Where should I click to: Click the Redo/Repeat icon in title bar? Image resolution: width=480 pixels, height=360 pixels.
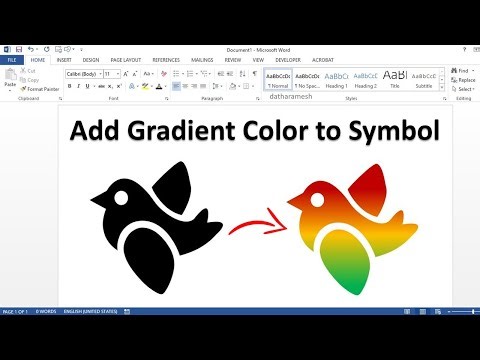tap(47, 49)
